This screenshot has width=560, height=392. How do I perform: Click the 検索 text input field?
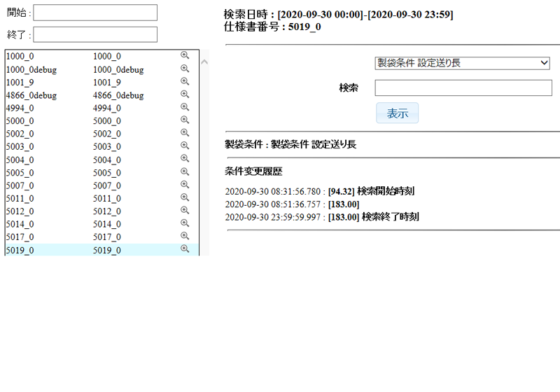coord(463,87)
